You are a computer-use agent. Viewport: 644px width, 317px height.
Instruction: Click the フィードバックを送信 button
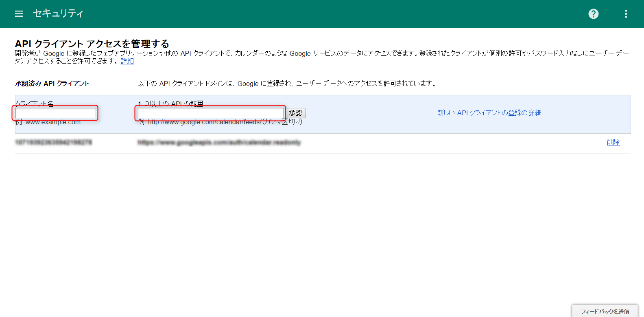click(x=605, y=311)
